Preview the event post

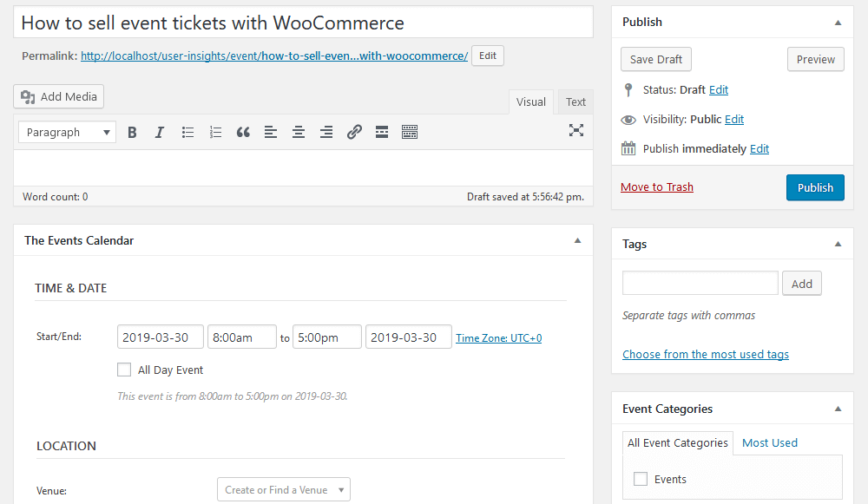815,59
